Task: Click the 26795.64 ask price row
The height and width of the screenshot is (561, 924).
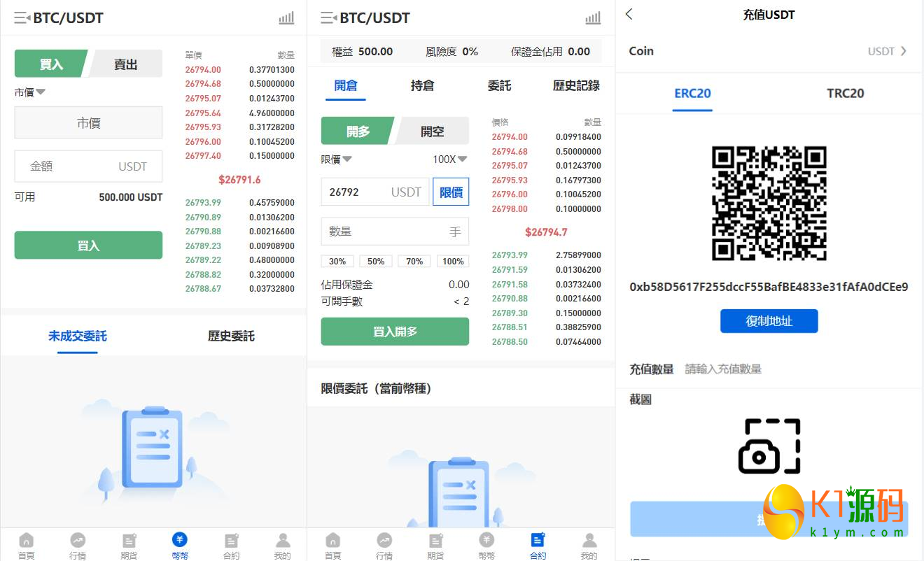Action: click(x=239, y=113)
